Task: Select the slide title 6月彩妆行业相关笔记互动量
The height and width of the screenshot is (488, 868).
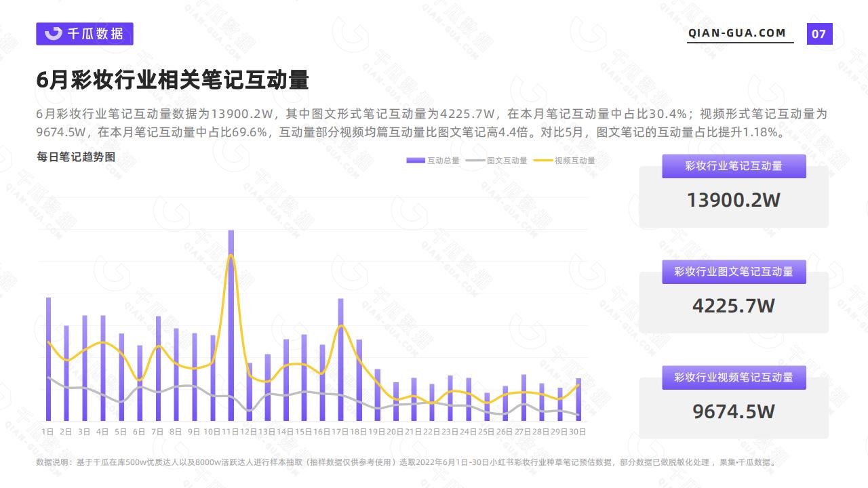Action: [x=173, y=81]
